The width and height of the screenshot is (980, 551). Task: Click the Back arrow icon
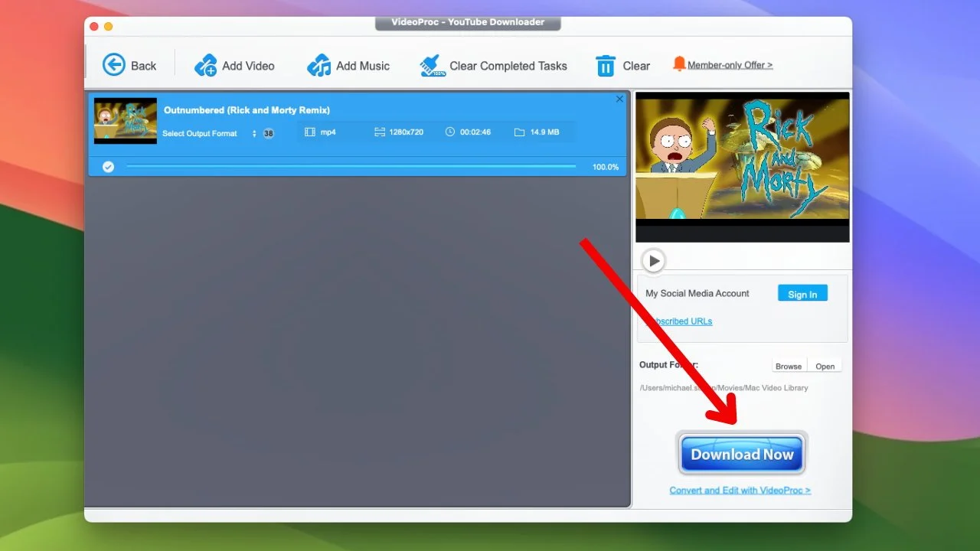114,65
